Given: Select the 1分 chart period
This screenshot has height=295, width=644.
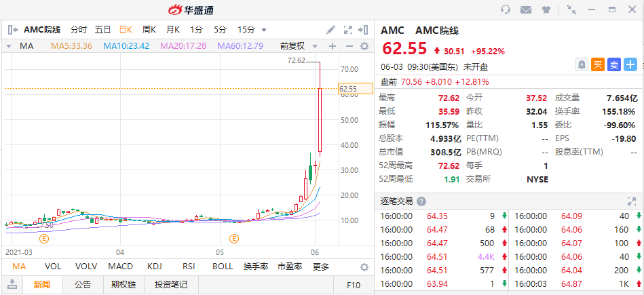Looking at the screenshot, I should 196,30.
